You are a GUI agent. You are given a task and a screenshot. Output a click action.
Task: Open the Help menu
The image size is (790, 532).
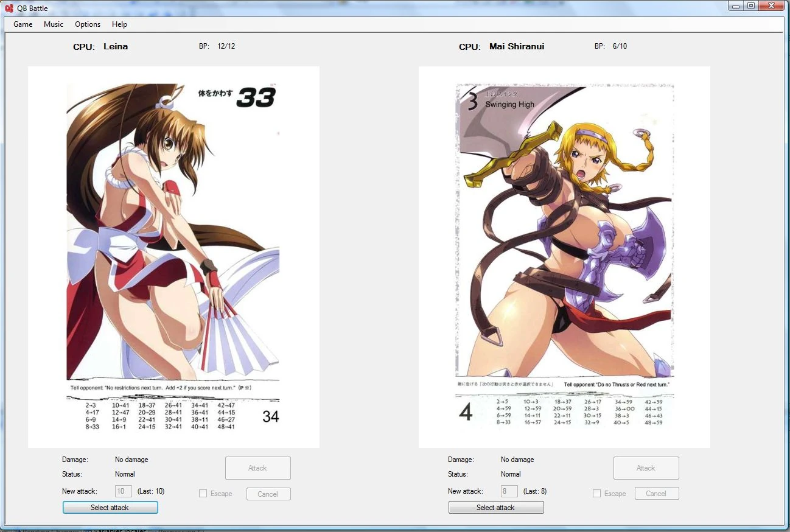119,24
